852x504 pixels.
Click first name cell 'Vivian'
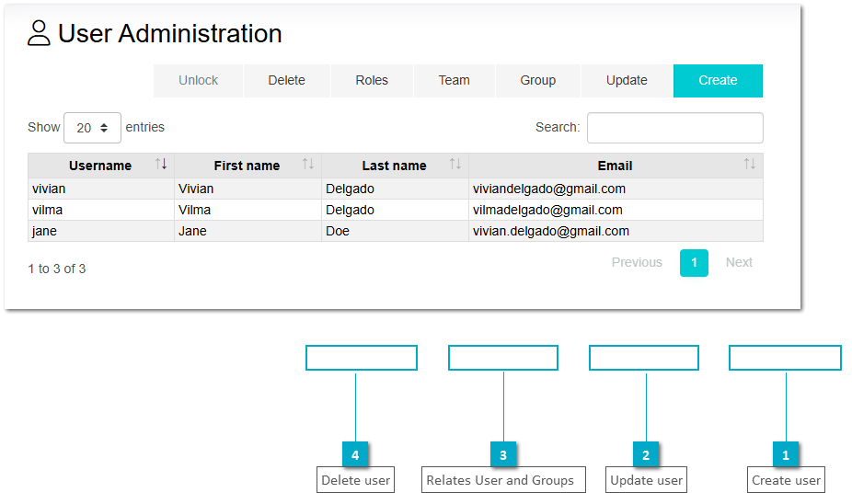coord(248,189)
